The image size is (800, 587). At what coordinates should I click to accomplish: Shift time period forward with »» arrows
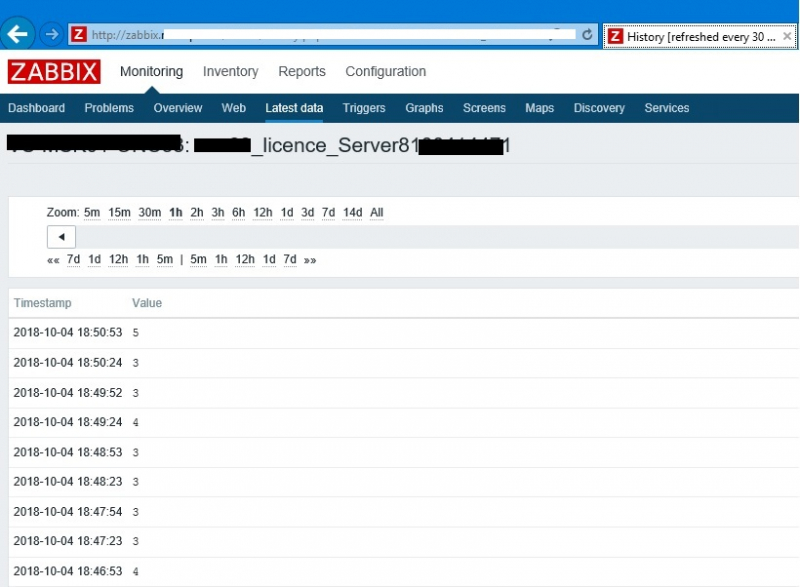click(310, 260)
